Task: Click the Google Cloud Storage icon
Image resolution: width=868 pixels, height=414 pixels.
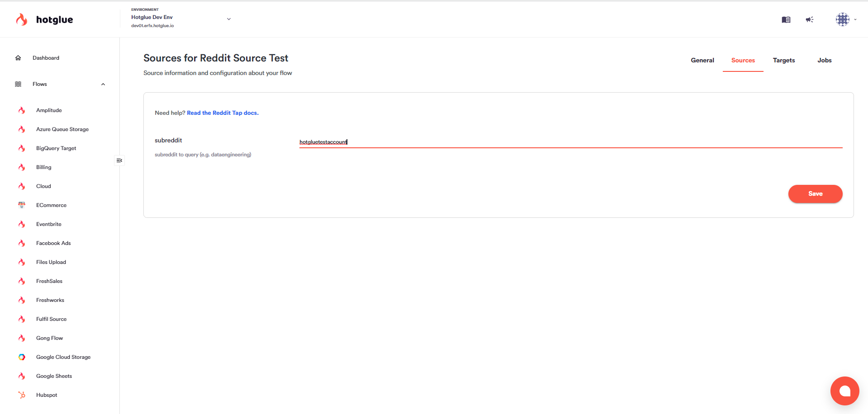Action: tap(22, 357)
